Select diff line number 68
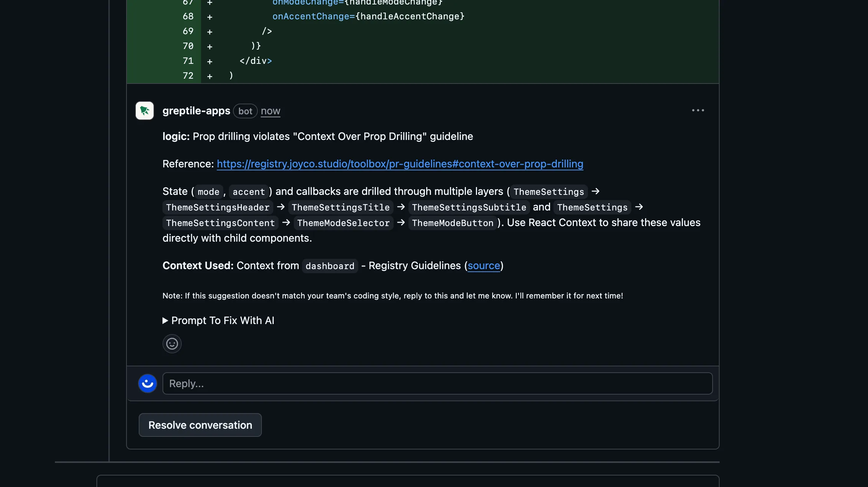Viewport: 868px width, 487px height. coord(188,16)
